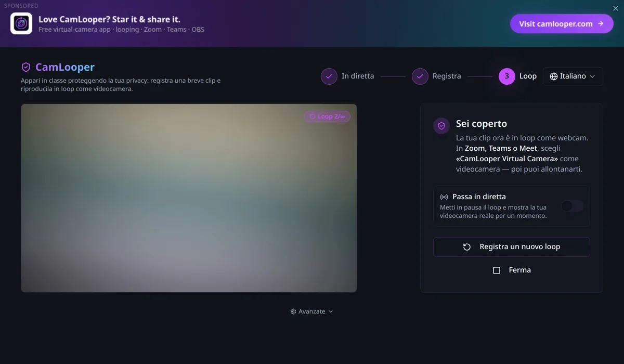Click the «CamLooper Virtual Camera» text
Viewport: 624px width, 364px height.
point(507,159)
